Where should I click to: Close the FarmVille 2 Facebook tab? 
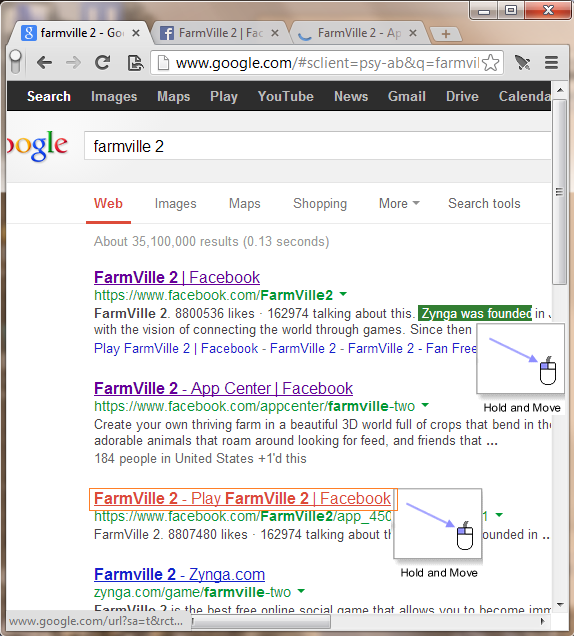point(275,33)
